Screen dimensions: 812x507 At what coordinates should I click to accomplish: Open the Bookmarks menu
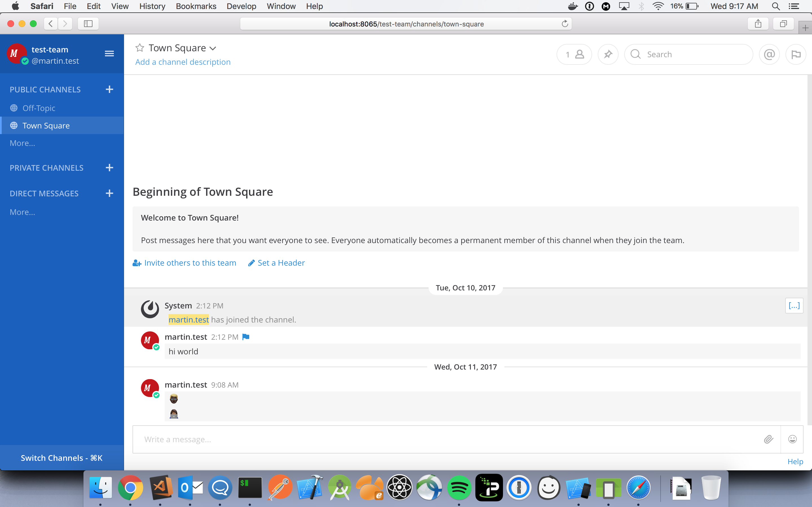(196, 6)
